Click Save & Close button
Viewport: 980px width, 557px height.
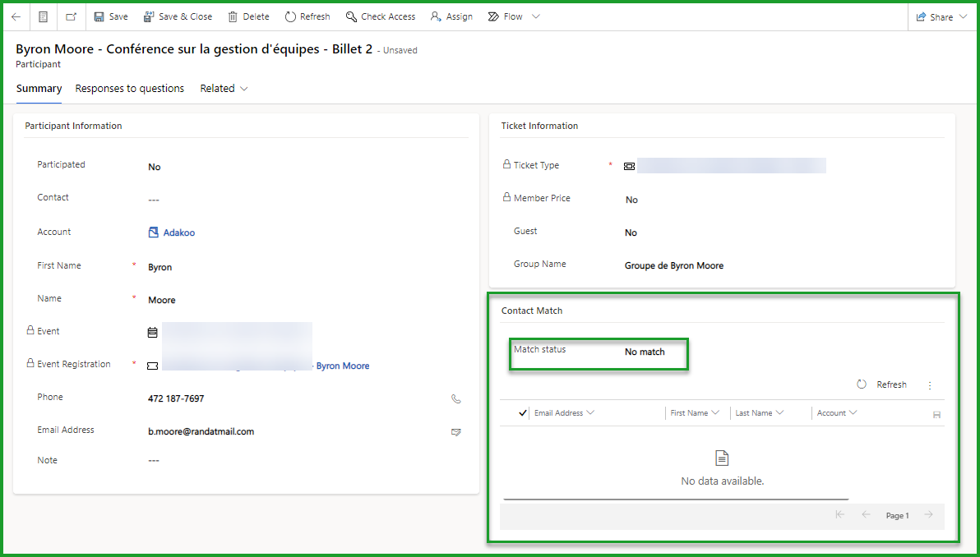(178, 16)
